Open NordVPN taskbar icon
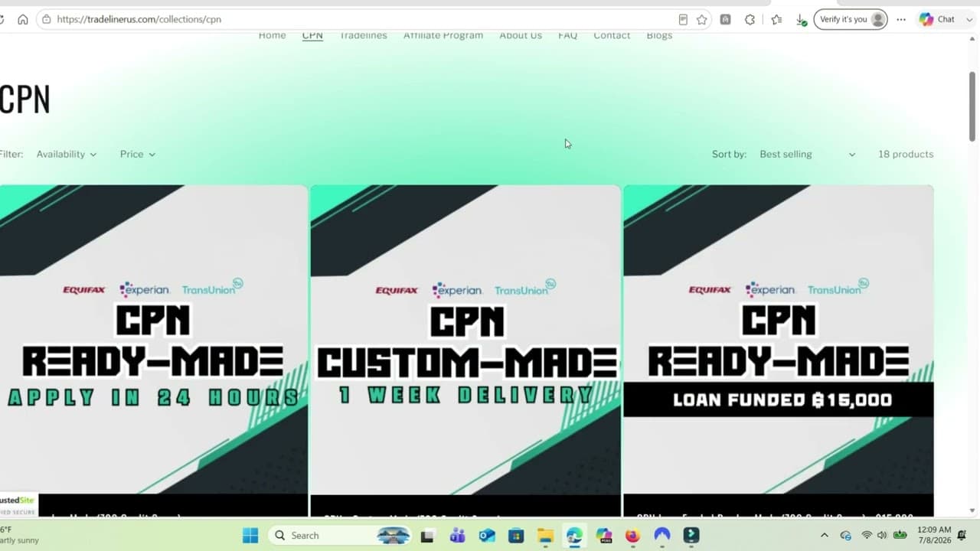Viewport: 980px width, 551px height. (662, 536)
